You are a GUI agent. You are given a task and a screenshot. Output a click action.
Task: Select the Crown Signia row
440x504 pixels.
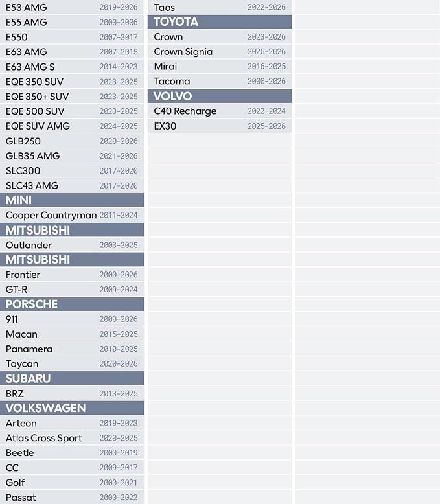(220, 51)
